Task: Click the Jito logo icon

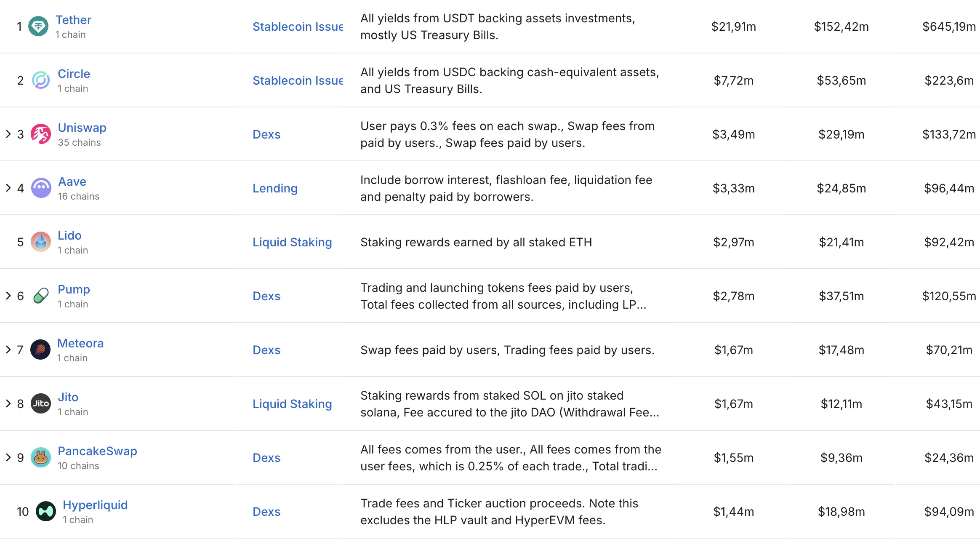Action: (x=41, y=403)
